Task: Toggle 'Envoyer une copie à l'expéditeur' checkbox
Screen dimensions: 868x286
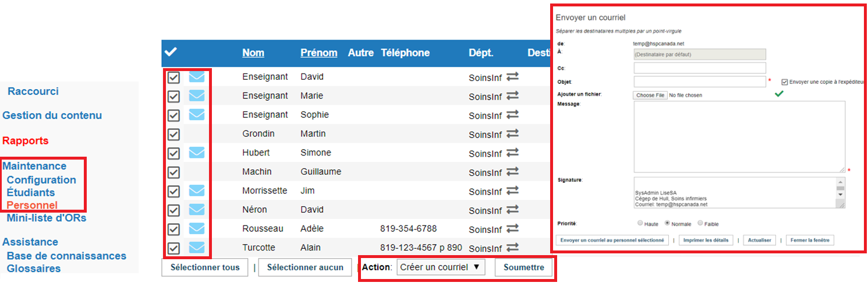Action: [x=785, y=82]
